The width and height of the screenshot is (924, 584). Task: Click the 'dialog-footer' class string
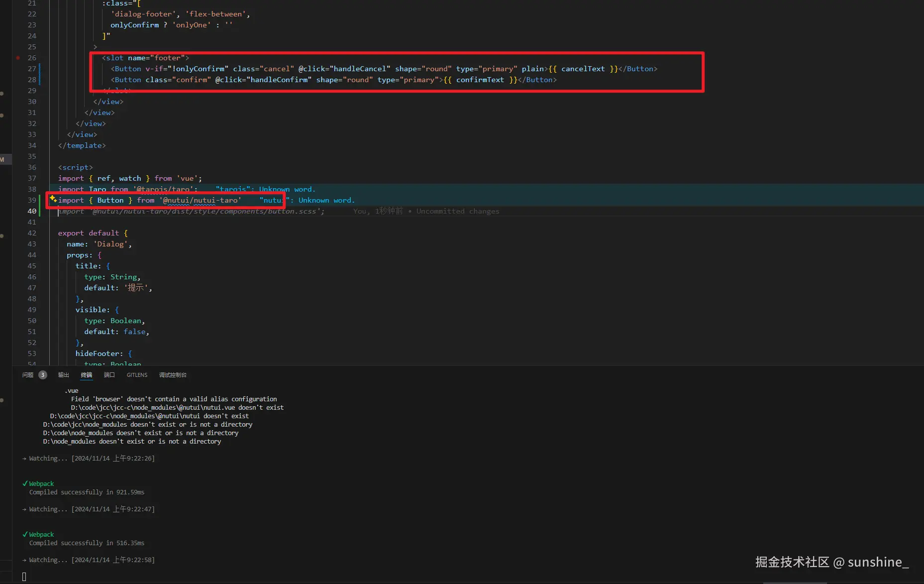(x=143, y=14)
